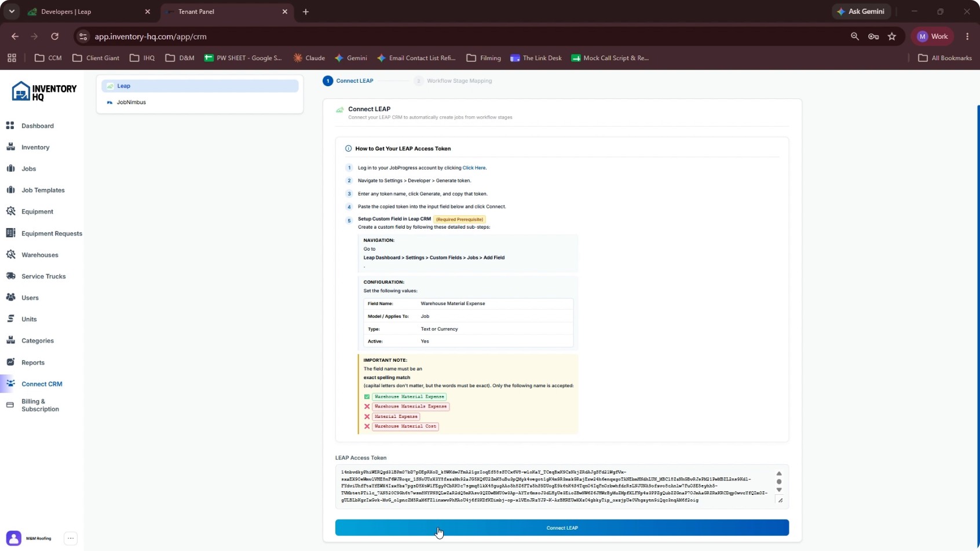This screenshot has width=980, height=551.
Task: Click the Warehouse Material Cost rejected tag
Action: 405,427
